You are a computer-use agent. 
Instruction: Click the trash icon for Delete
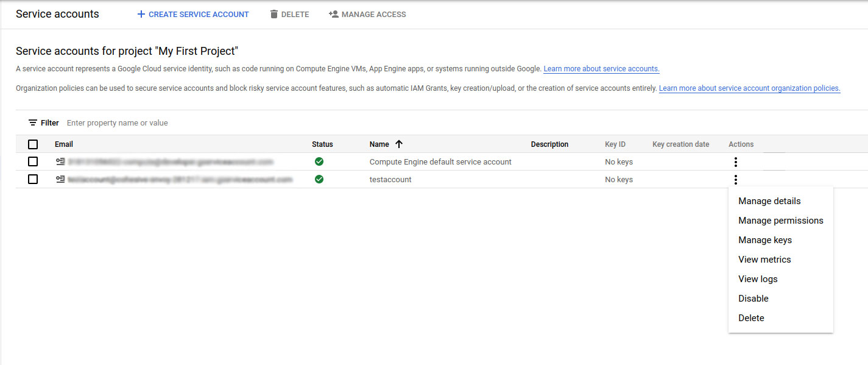coord(274,14)
